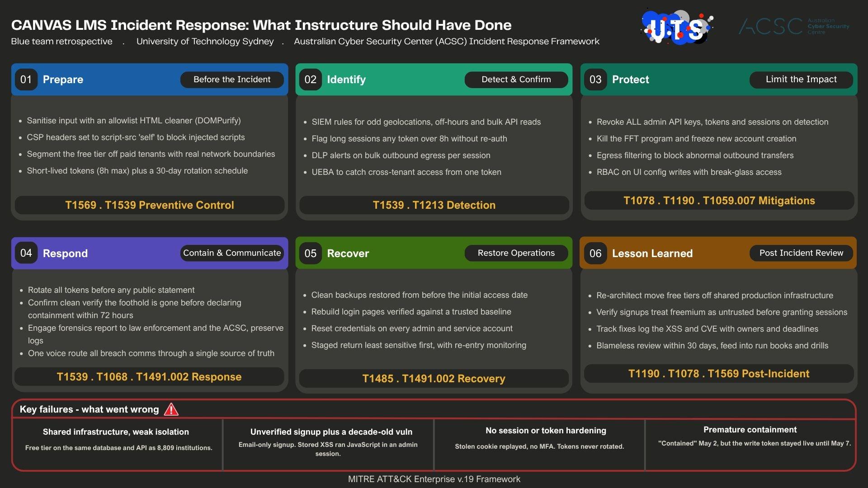Screen dimensions: 868x488
Task: Click the T1539 . T1213 Detection bar
Action: pyautogui.click(x=434, y=205)
